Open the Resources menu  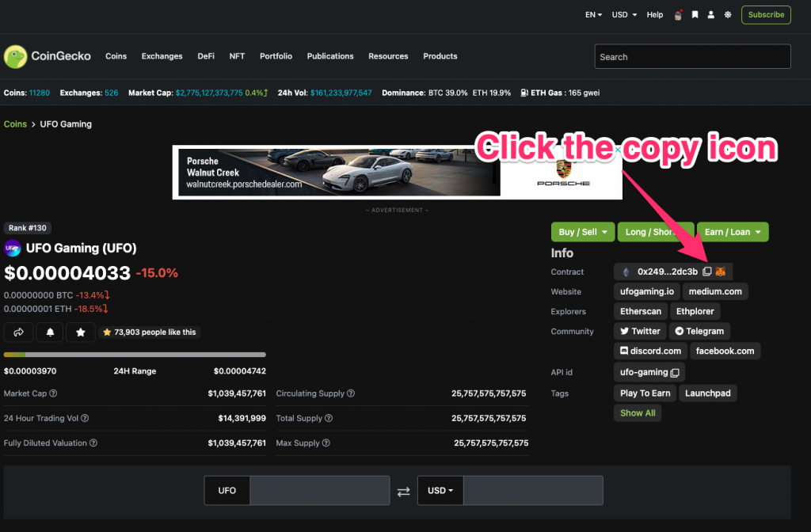(x=388, y=56)
